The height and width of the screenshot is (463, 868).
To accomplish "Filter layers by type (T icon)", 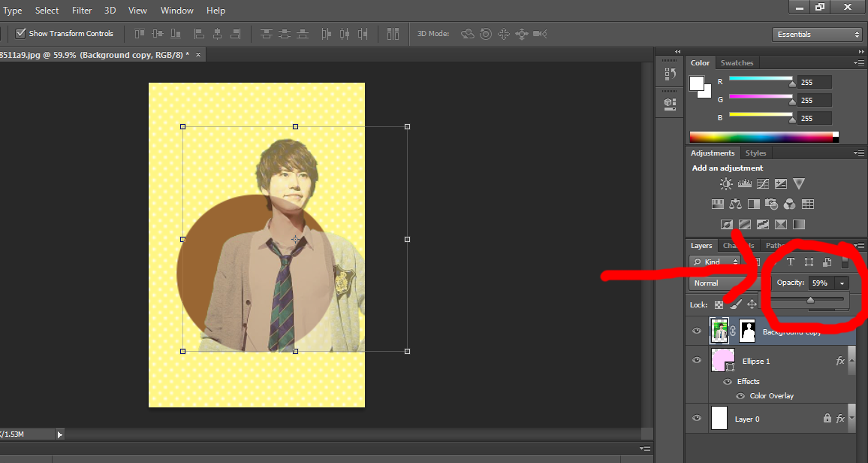I will tap(790, 262).
